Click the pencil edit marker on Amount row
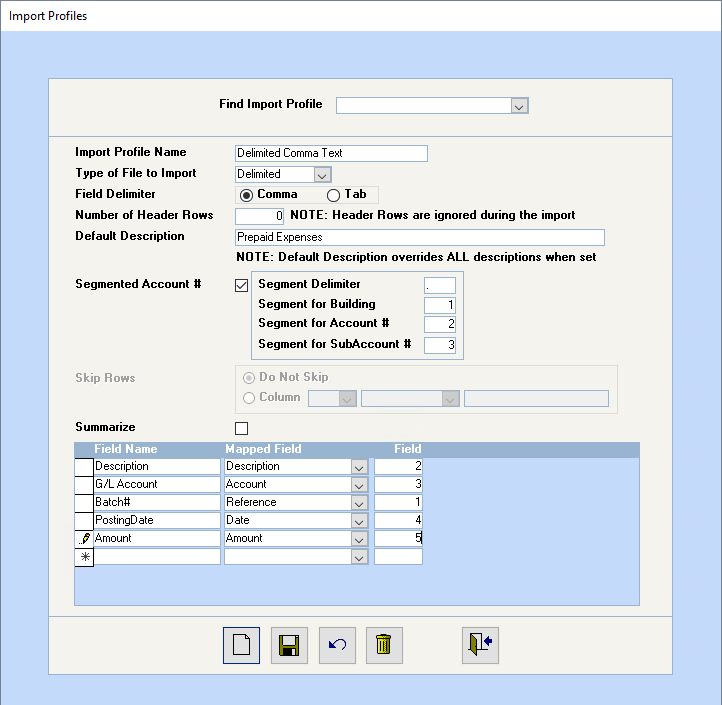The width and height of the screenshot is (722, 705). tap(84, 538)
